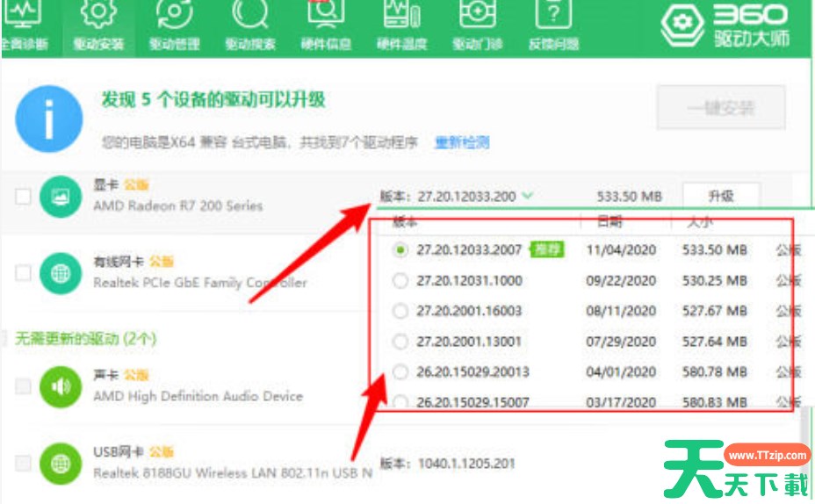
Task: Click the blue info circle icon
Action: (49, 119)
